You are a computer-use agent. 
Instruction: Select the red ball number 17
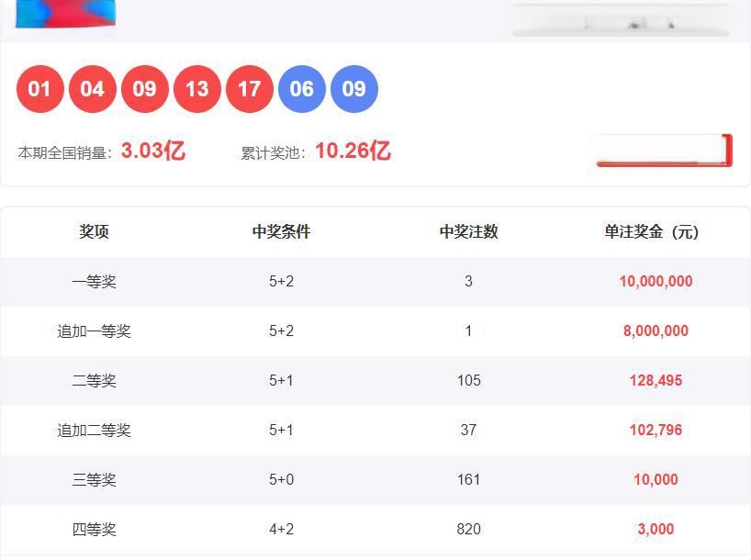249,89
